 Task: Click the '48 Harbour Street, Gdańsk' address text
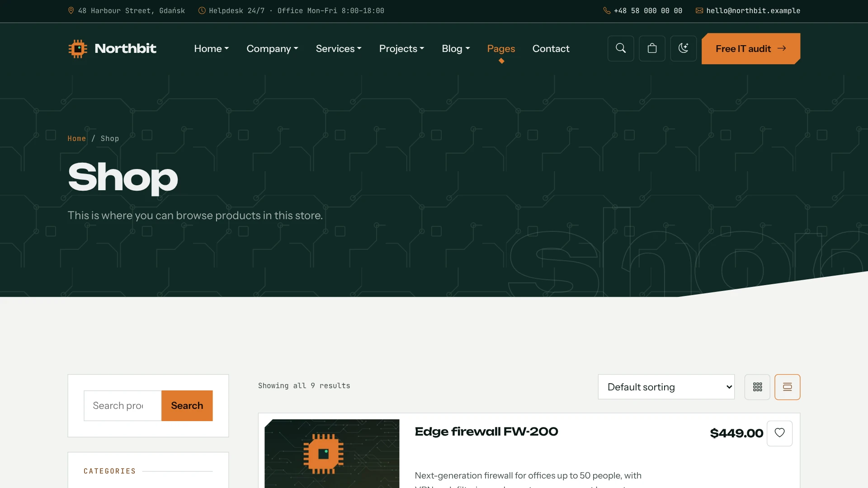point(132,10)
